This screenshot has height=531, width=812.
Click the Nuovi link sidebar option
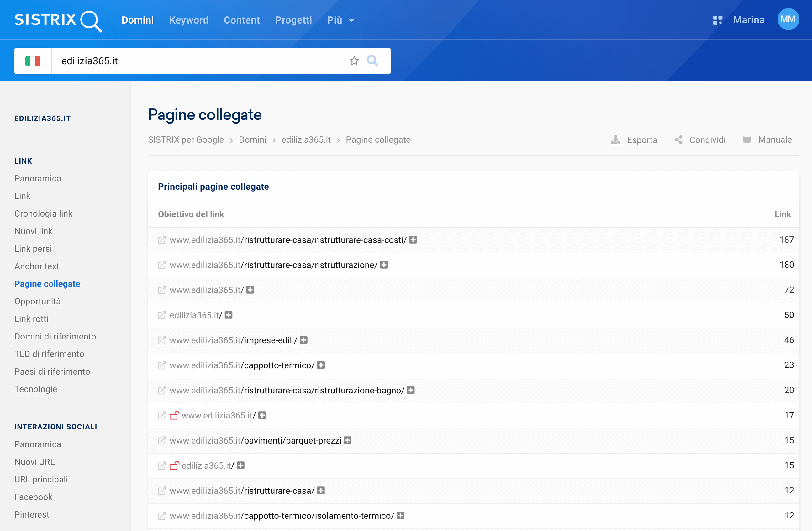[x=34, y=230]
